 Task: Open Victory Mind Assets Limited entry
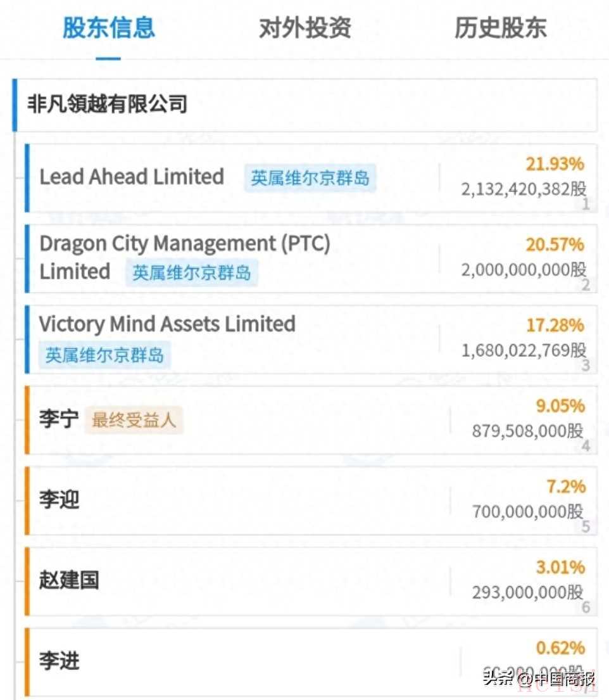click(x=311, y=340)
